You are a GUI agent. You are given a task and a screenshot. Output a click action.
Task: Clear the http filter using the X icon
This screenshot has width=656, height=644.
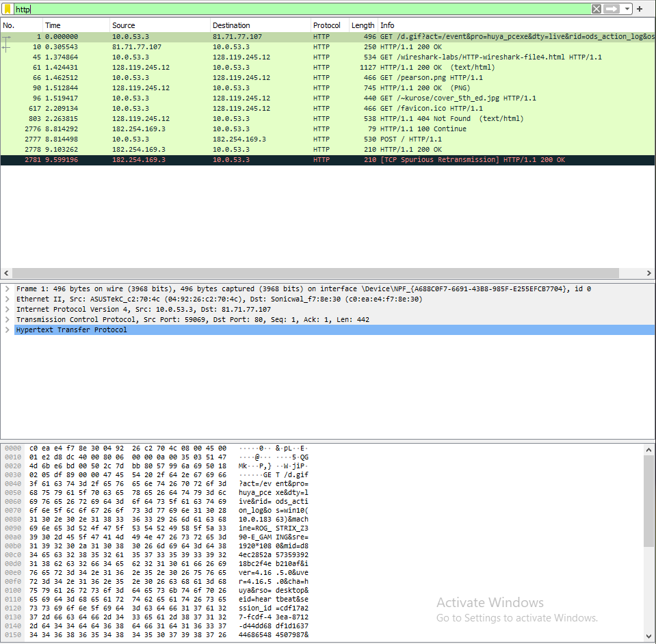(x=597, y=9)
